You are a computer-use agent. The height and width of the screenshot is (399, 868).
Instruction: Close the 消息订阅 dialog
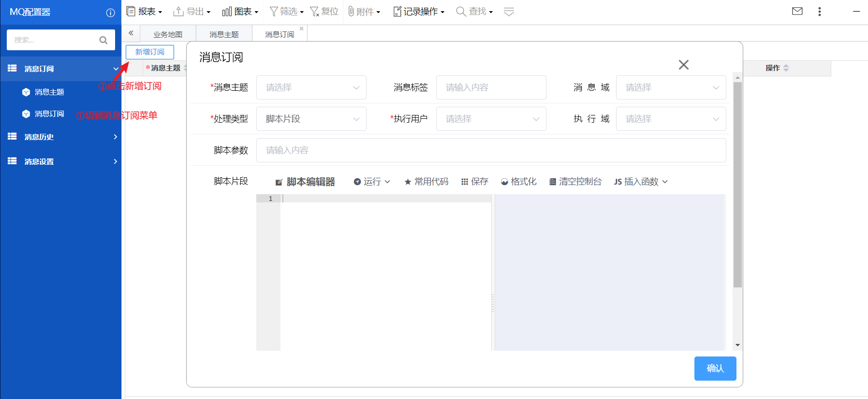coord(683,65)
